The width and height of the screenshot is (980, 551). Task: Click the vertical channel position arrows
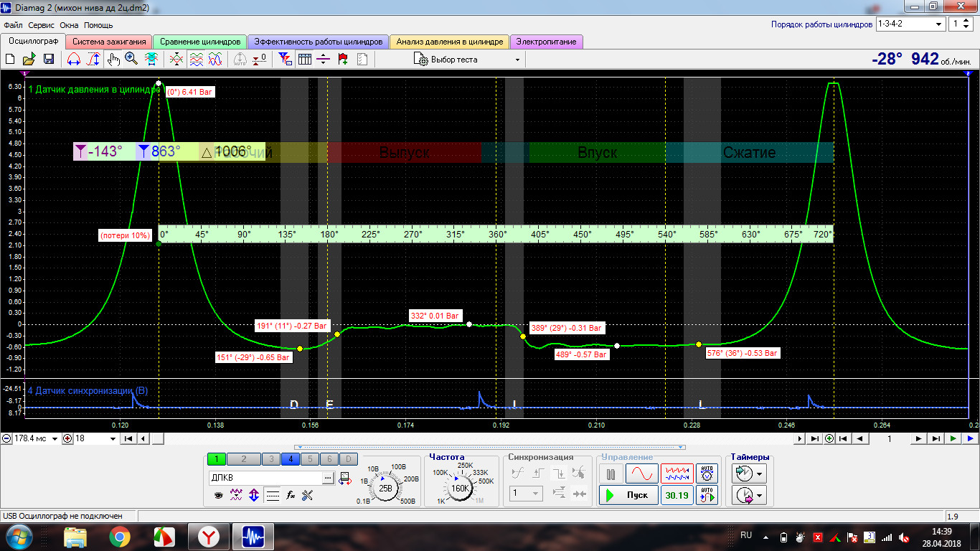253,496
